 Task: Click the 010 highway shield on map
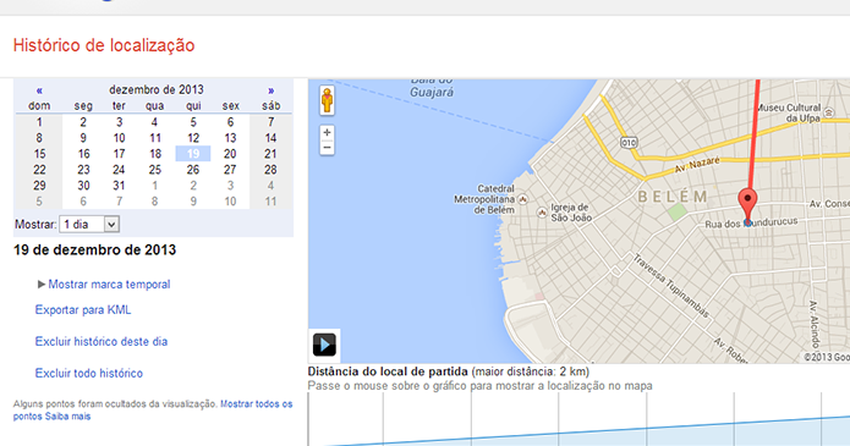coord(628,143)
